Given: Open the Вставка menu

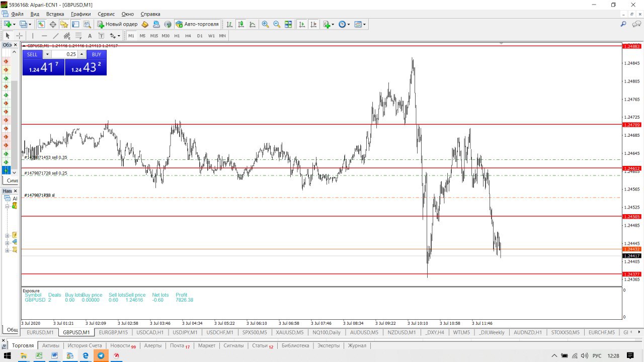Looking at the screenshot, I should click(55, 14).
